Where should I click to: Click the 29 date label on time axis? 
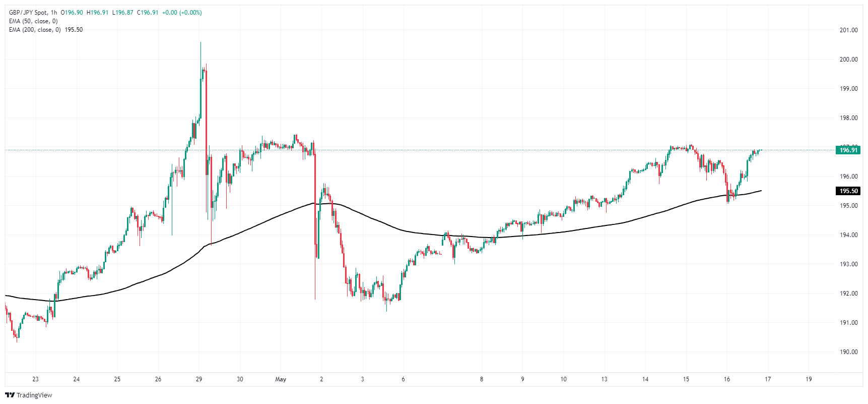(x=199, y=379)
